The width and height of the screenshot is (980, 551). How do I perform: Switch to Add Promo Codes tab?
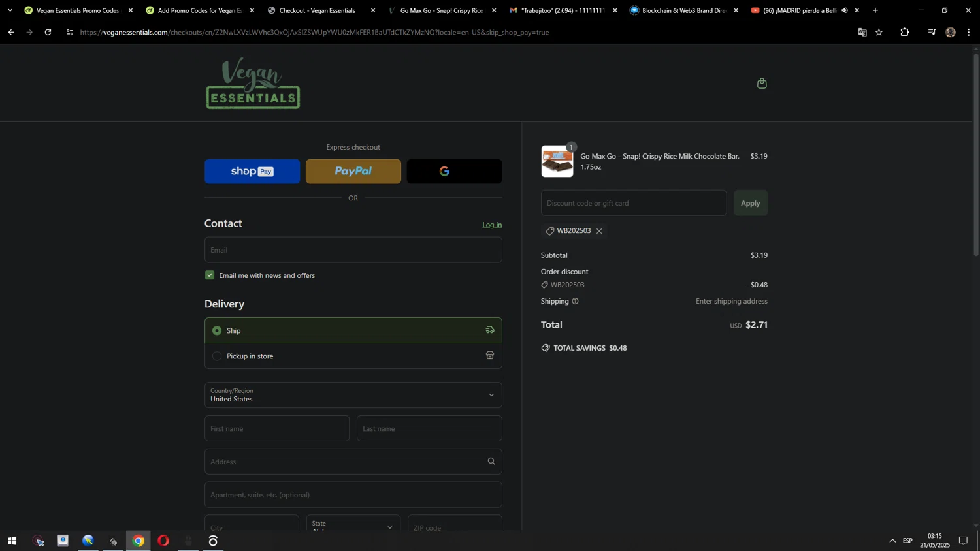(199, 10)
